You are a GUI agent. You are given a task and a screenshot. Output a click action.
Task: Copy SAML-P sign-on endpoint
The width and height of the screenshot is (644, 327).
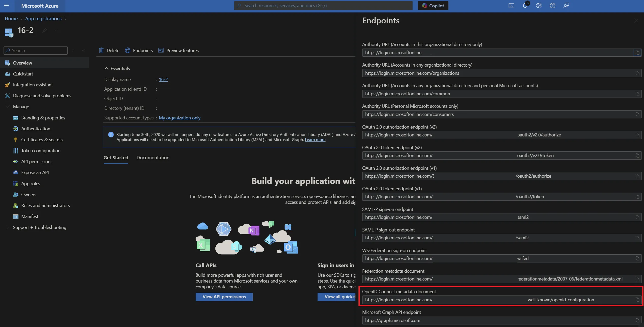pos(637,217)
